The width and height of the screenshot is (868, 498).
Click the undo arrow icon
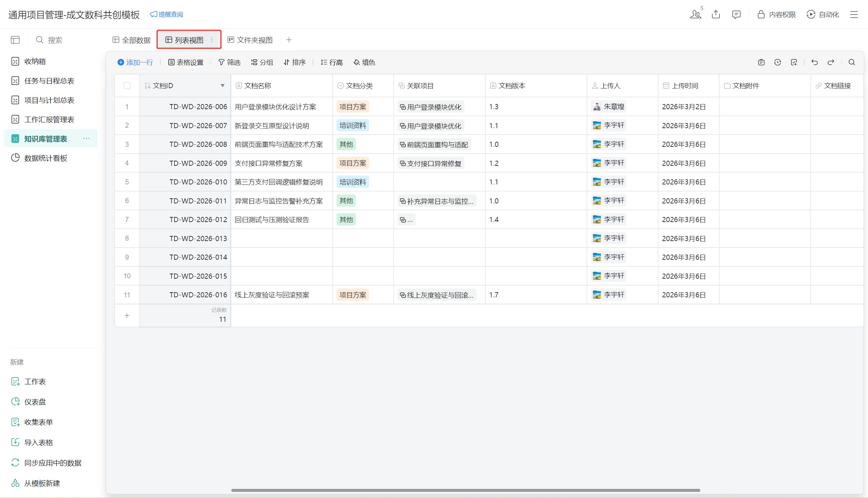814,62
